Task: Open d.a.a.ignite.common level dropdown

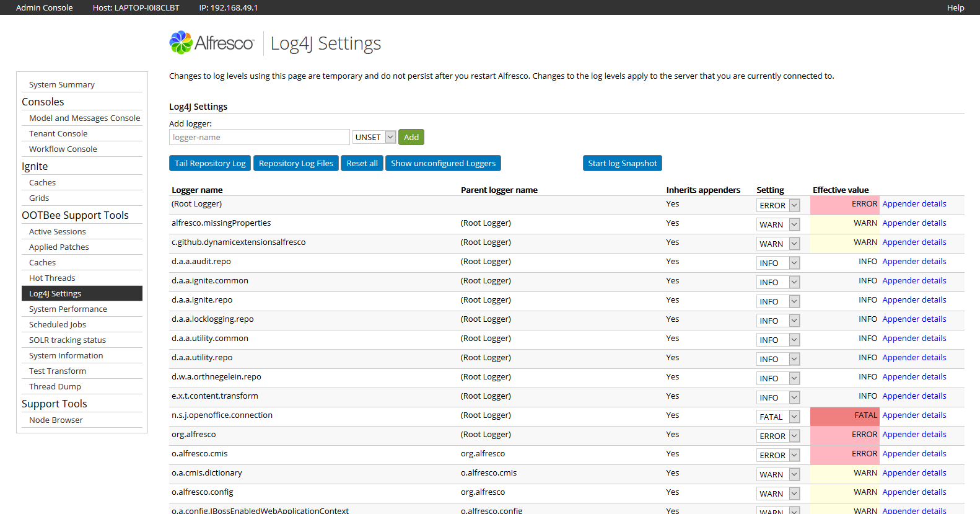Action: click(x=778, y=282)
